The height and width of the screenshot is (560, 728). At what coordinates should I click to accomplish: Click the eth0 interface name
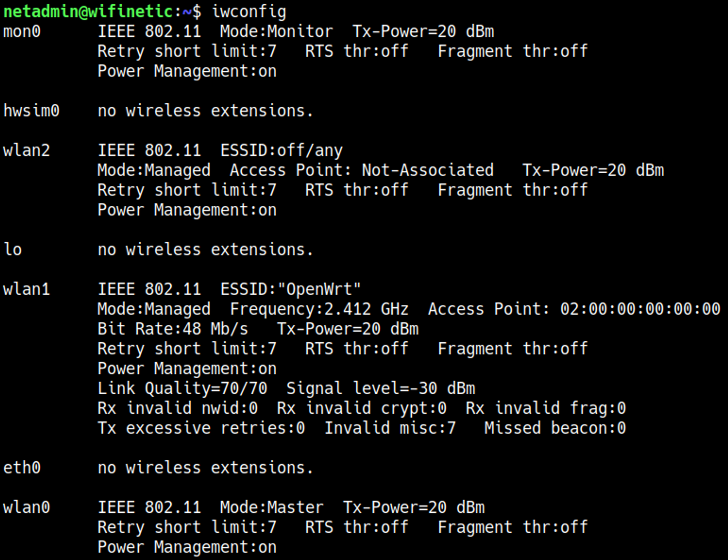tap(21, 468)
